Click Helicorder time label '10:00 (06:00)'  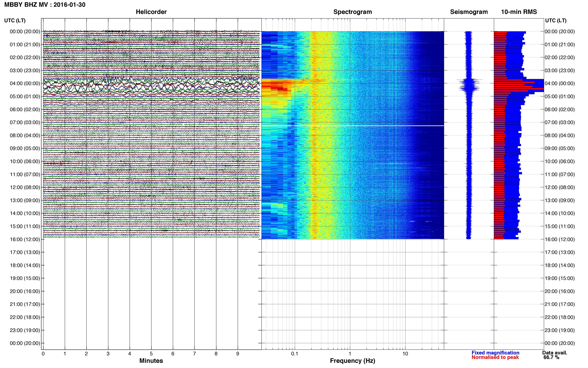[25, 161]
